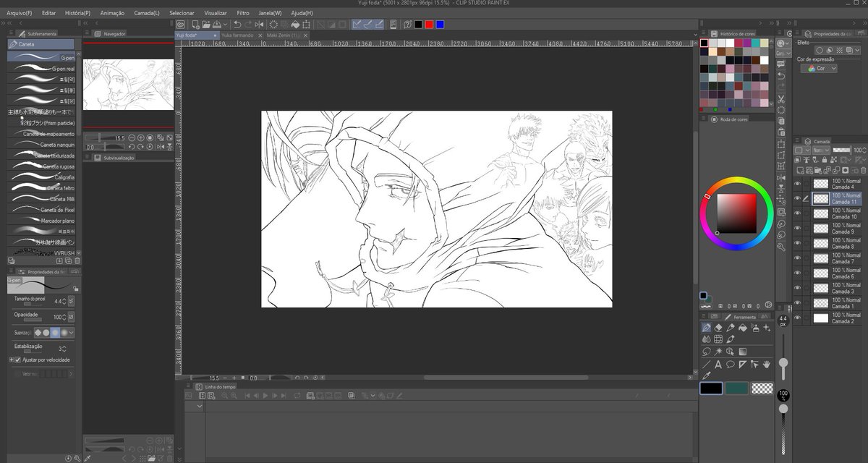Image resolution: width=868 pixels, height=463 pixels.
Task: Open the Suavização anti-aliasing dropdown arrow
Action: [x=71, y=333]
